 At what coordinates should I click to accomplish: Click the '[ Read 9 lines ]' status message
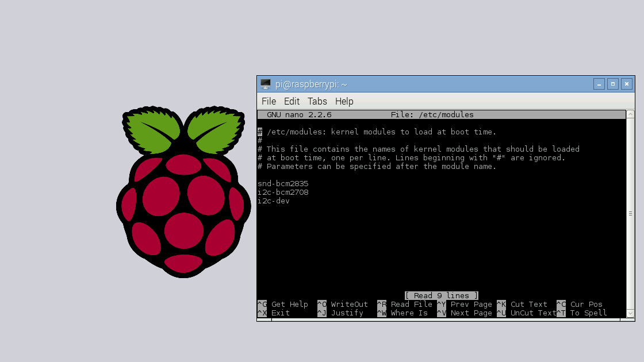click(442, 295)
